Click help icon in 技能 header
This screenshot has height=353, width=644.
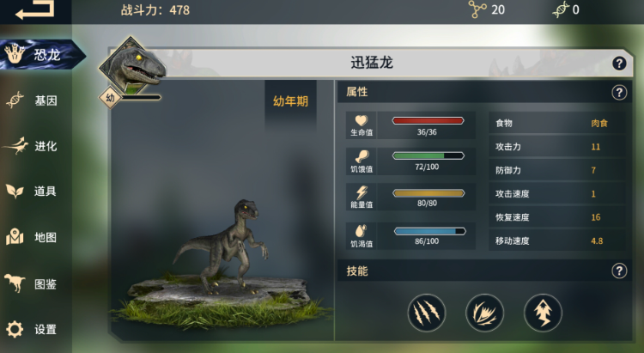(x=619, y=271)
